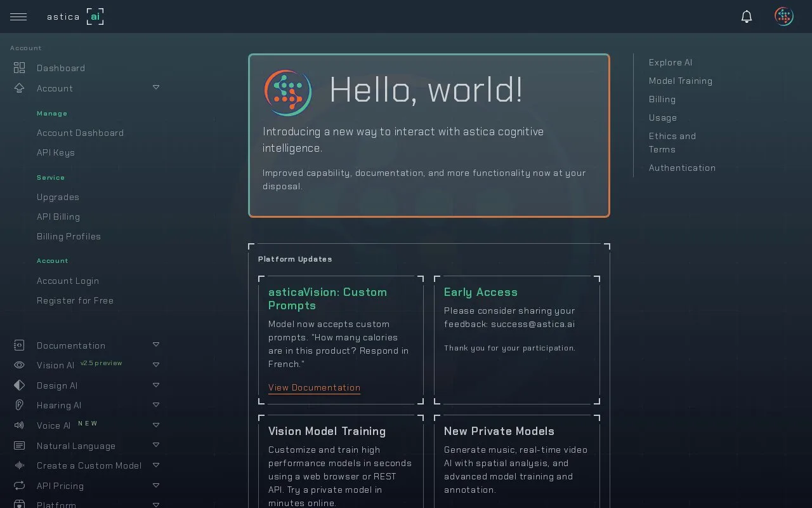The height and width of the screenshot is (508, 812).
Task: Jump to the Billing section link
Action: [x=662, y=99]
